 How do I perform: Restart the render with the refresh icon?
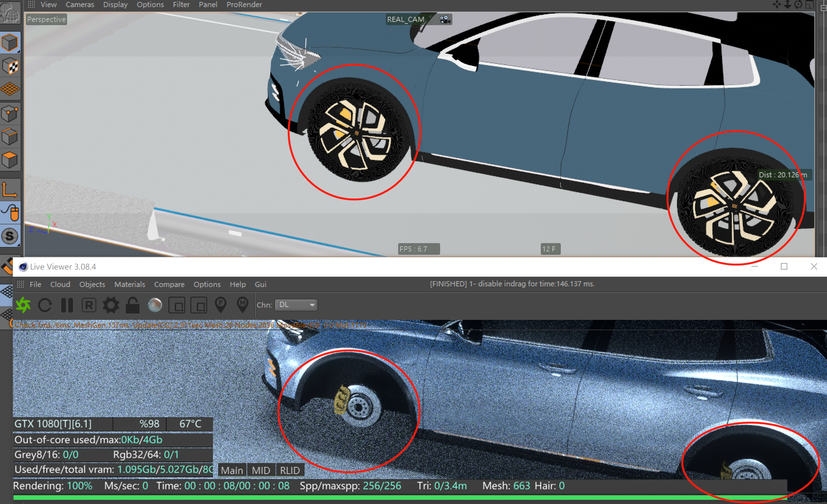45,305
